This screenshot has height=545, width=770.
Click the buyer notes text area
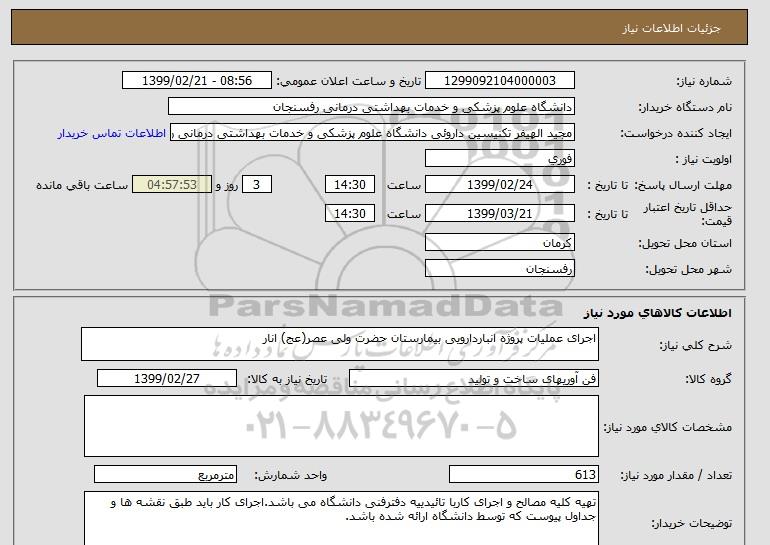coord(341,518)
